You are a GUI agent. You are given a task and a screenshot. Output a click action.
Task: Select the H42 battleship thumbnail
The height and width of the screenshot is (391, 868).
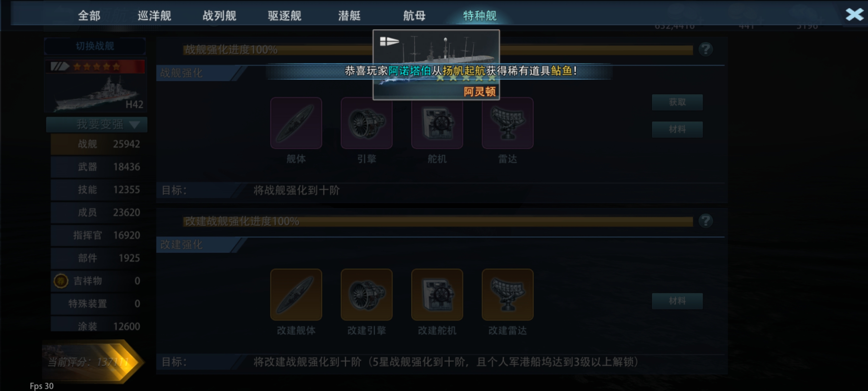tap(95, 86)
